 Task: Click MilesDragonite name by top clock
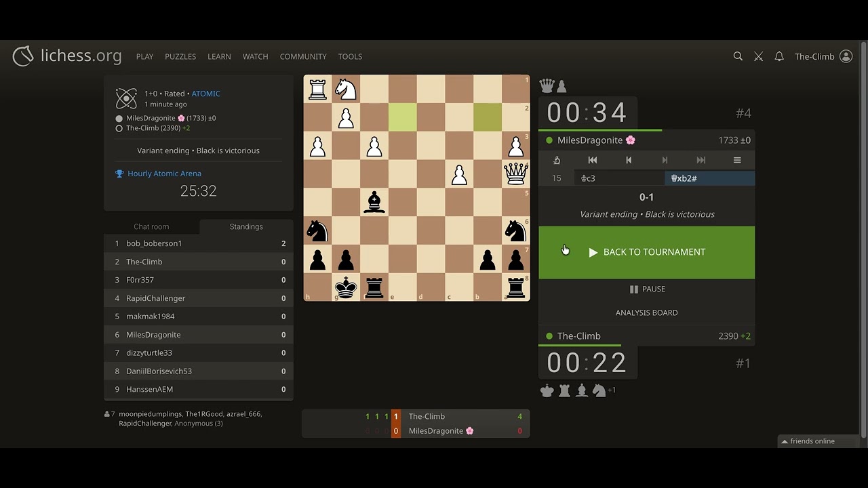590,140
